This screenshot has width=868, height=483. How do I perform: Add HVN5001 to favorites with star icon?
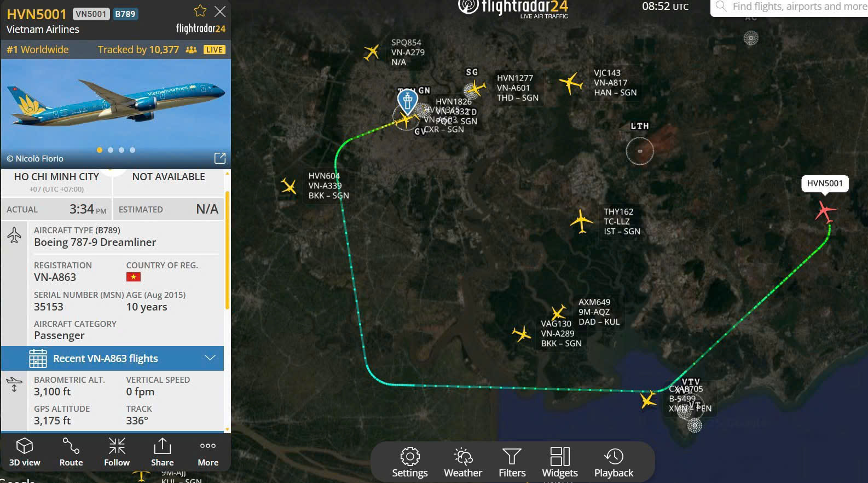click(x=200, y=11)
